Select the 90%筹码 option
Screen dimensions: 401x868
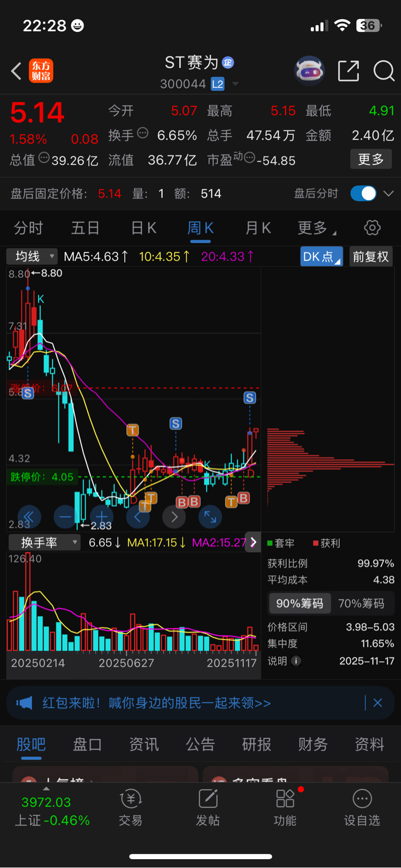click(300, 603)
